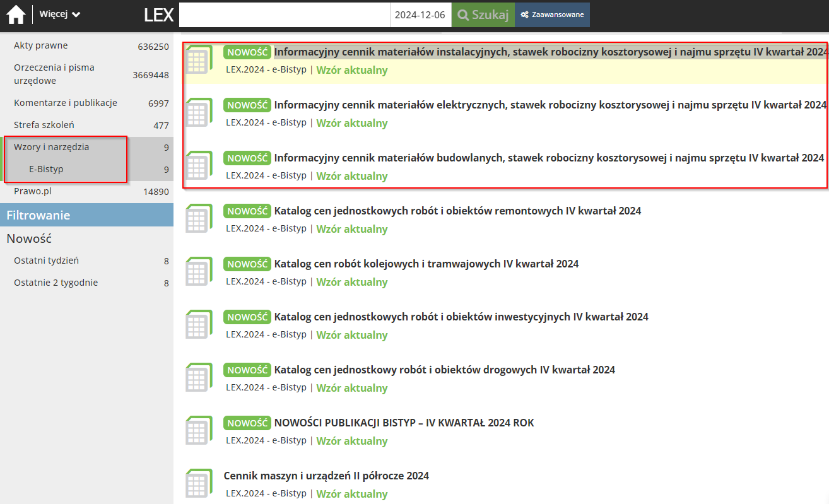Click document icon for robót kolejowych
Viewport: 829px width, 504px height.
click(x=199, y=272)
